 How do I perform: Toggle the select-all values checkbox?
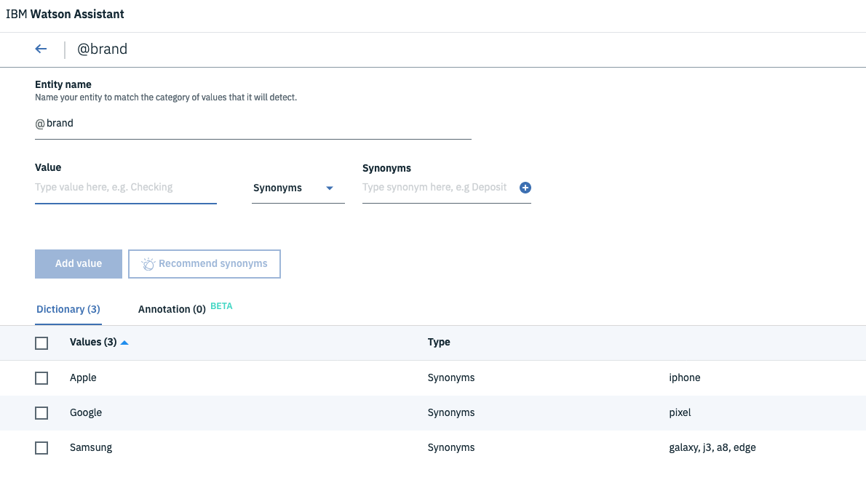pyautogui.click(x=41, y=343)
